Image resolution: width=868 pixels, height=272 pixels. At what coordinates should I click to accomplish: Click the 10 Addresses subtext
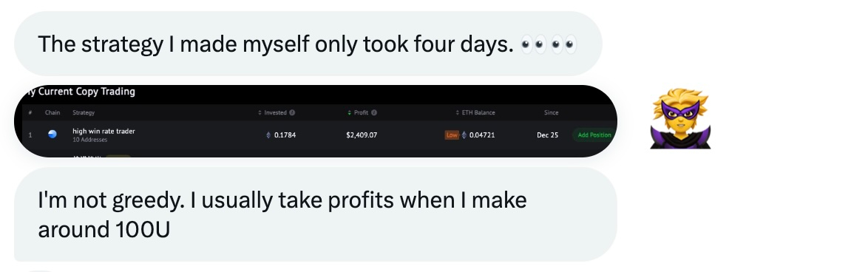89,140
